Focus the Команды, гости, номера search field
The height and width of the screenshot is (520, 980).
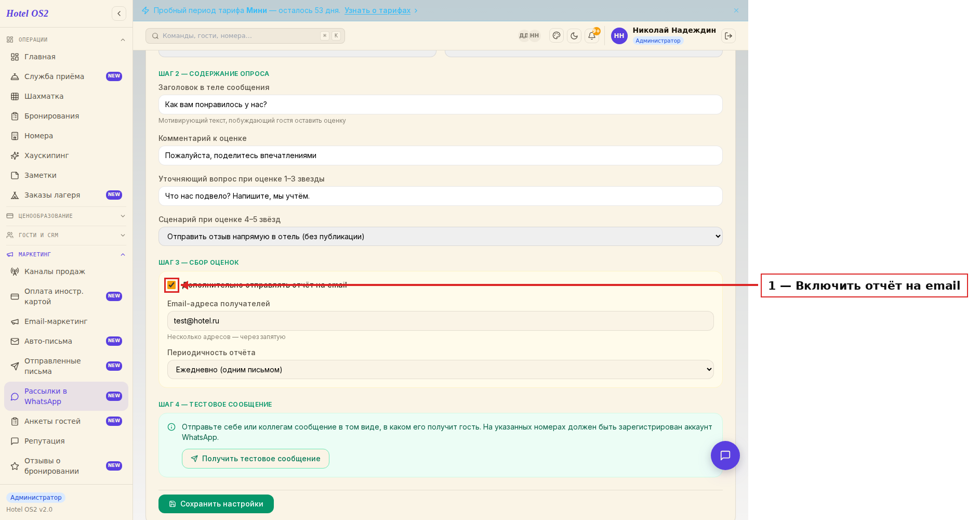pyautogui.click(x=245, y=36)
